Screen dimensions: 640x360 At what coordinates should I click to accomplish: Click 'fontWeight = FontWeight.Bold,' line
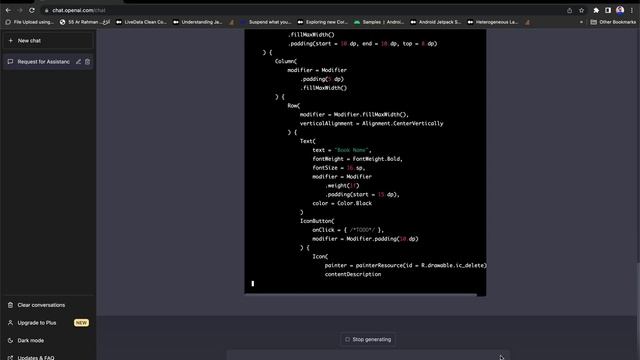pyautogui.click(x=358, y=159)
